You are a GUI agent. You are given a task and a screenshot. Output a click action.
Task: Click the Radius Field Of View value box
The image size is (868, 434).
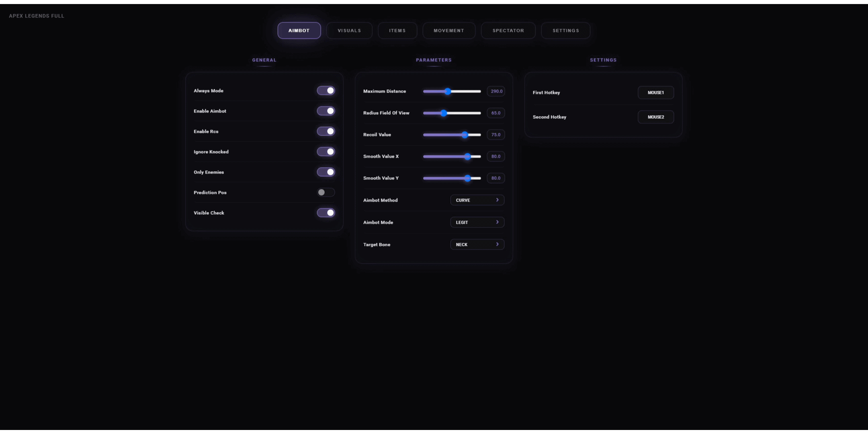point(495,113)
